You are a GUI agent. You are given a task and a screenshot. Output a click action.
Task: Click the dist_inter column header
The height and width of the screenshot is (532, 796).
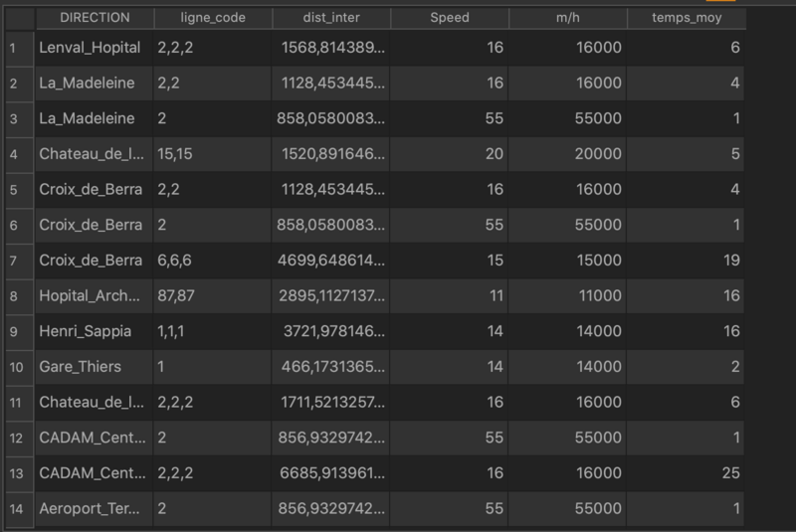coord(330,18)
